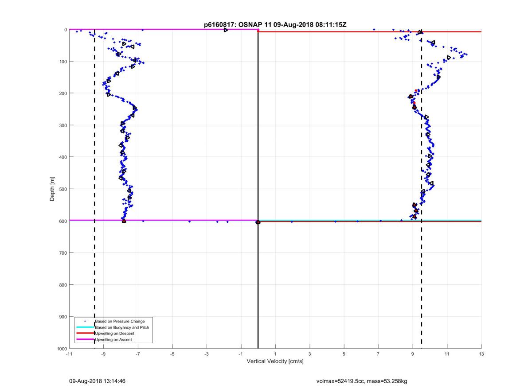Select the 'Vertical Velocity [cm/s]' x-axis label
Screen dimensions: 532x392
point(275,361)
